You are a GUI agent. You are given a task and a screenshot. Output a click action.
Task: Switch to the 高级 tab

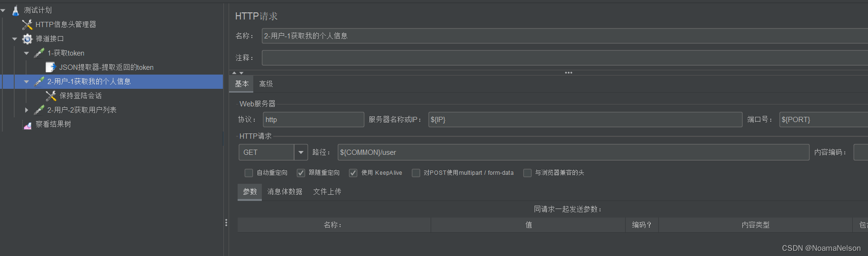coord(266,84)
